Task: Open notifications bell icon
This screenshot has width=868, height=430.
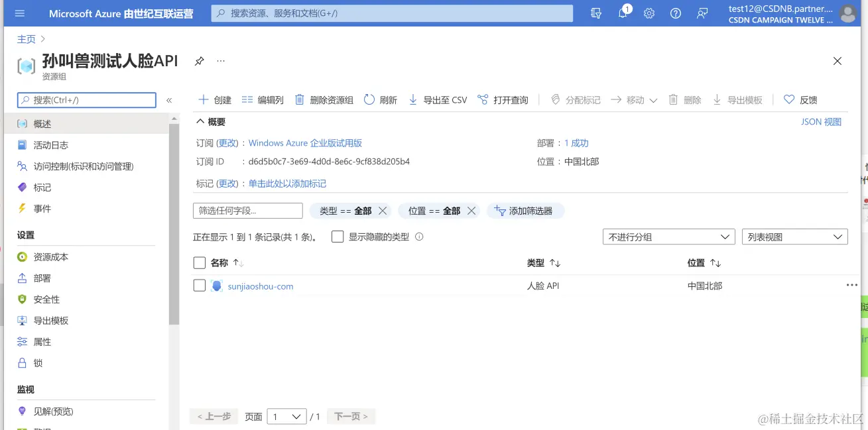Action: click(623, 13)
